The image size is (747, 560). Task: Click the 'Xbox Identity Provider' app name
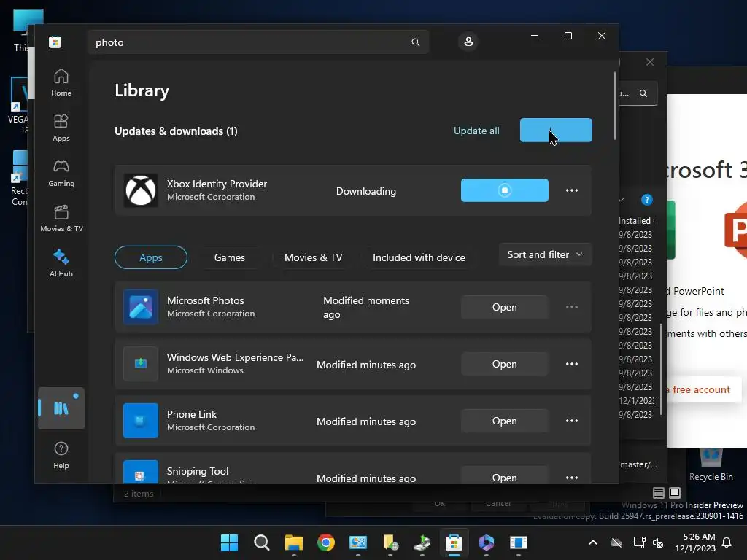point(217,184)
